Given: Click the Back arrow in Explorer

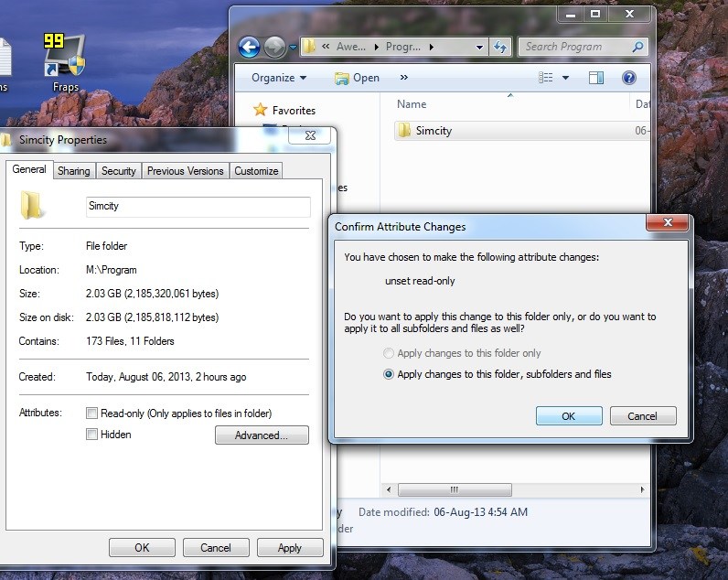Looking at the screenshot, I should point(250,47).
